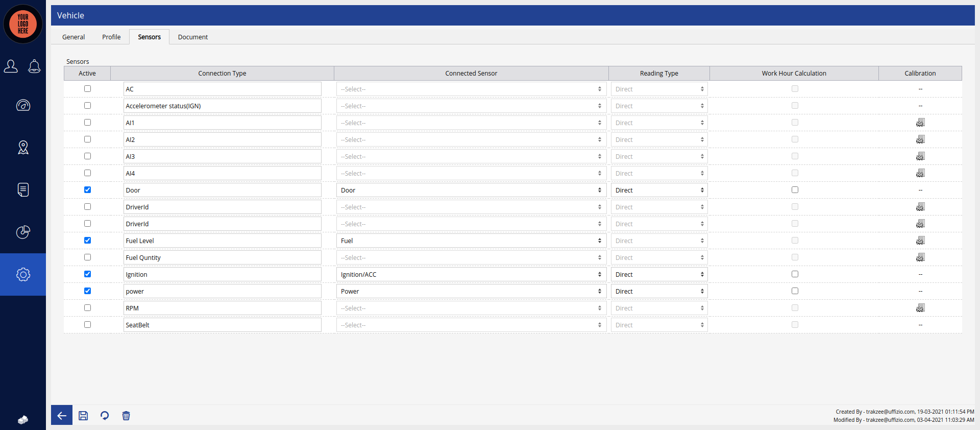Enable the AC sensor Active checkbox
Image resolution: width=980 pixels, height=430 pixels.
[87, 89]
